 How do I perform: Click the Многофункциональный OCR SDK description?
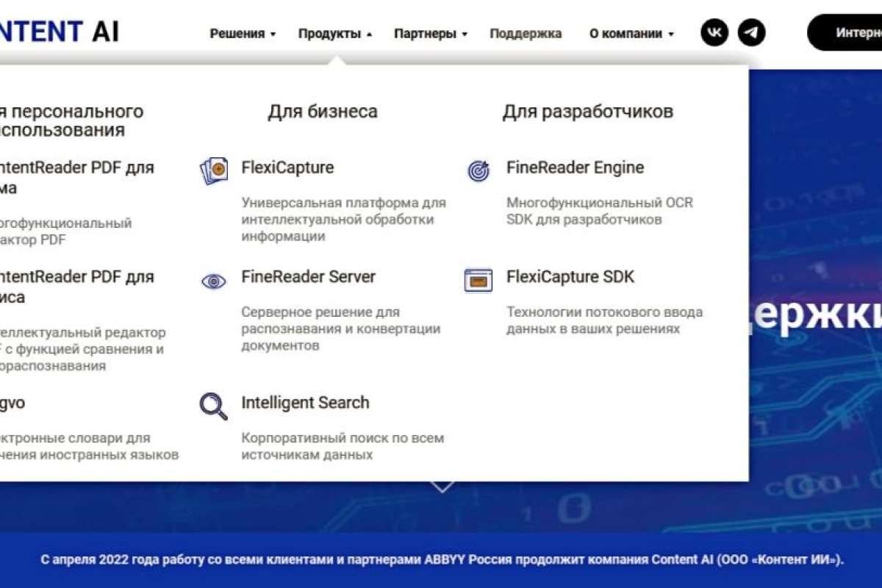599,211
